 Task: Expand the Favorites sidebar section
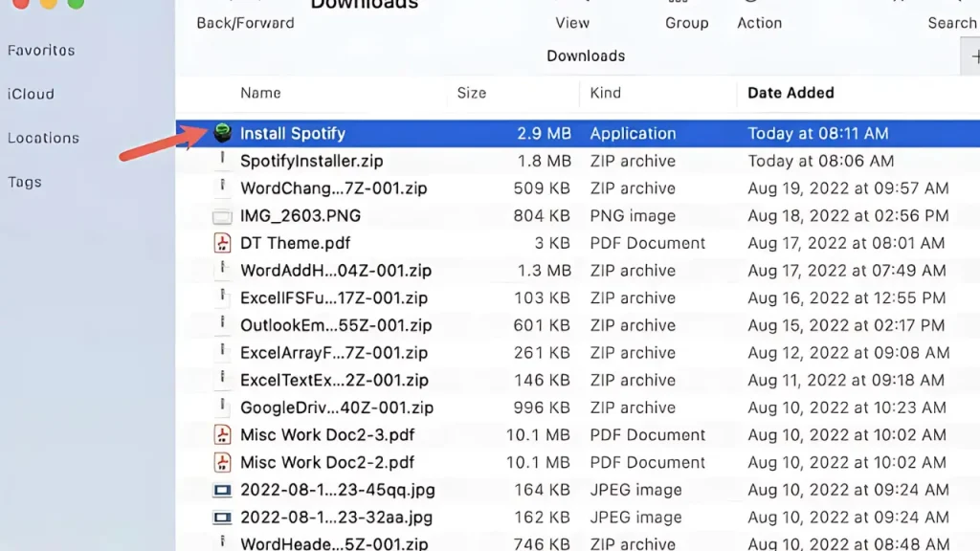click(41, 50)
